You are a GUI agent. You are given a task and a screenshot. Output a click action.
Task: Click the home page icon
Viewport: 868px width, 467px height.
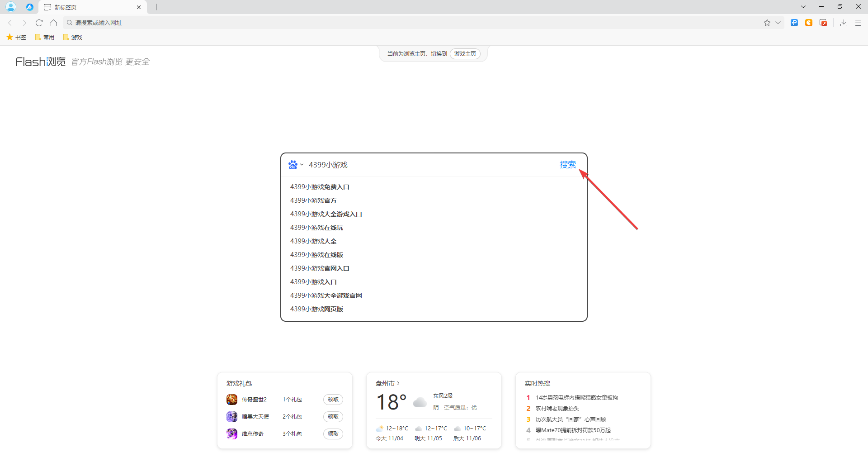(x=53, y=23)
